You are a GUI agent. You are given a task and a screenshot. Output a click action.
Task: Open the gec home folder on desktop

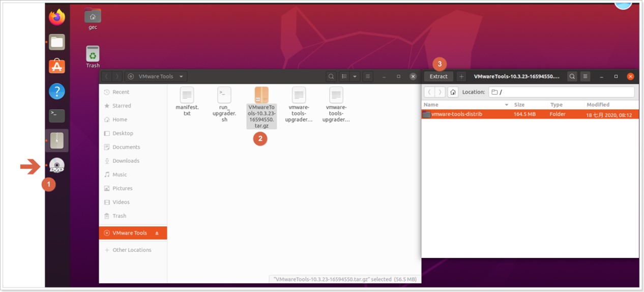(x=93, y=19)
